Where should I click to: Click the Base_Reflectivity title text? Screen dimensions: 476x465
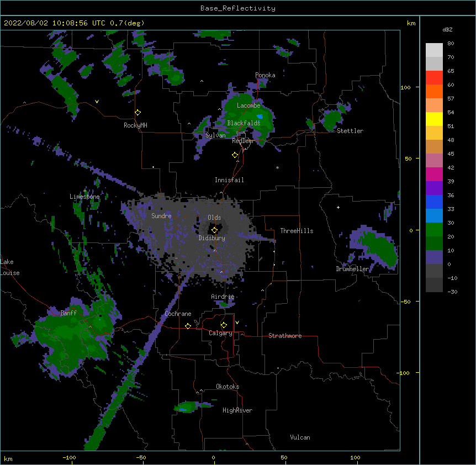click(x=238, y=8)
